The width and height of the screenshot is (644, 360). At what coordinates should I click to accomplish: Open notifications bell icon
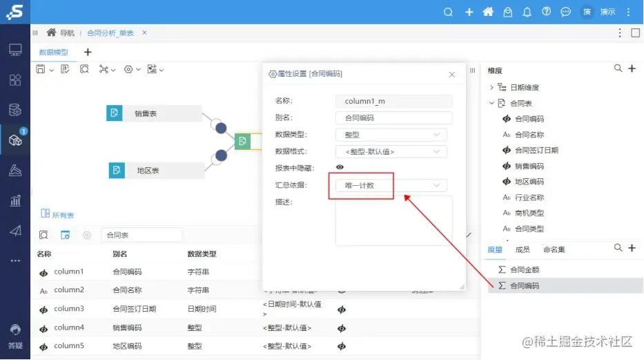pos(527,12)
